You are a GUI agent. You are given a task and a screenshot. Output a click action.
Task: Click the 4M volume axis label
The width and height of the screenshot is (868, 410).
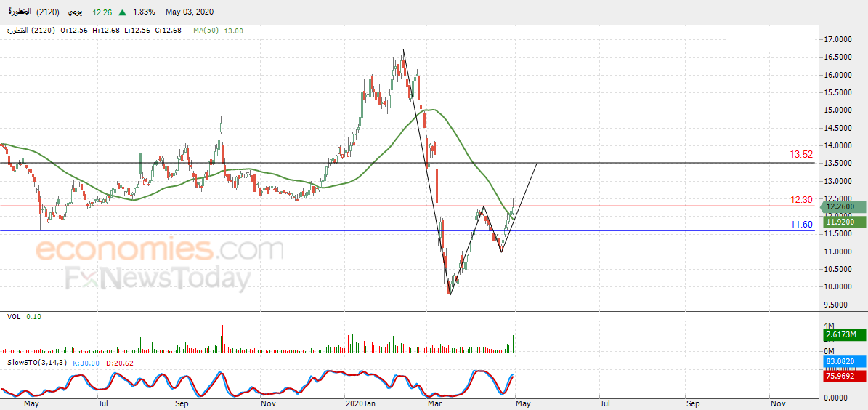pos(829,325)
